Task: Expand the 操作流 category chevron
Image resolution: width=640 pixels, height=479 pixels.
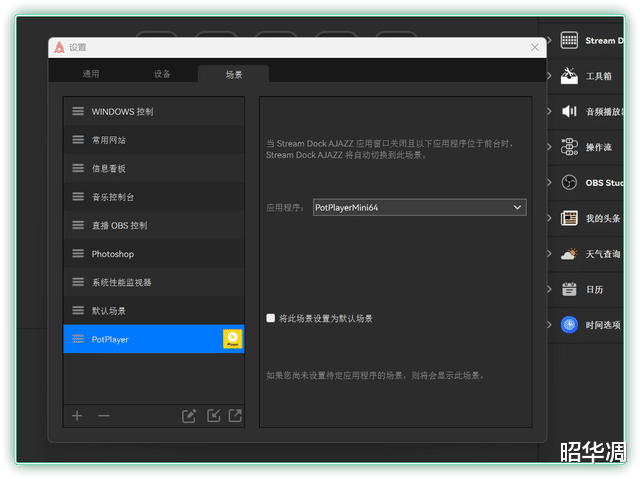Action: point(549,146)
